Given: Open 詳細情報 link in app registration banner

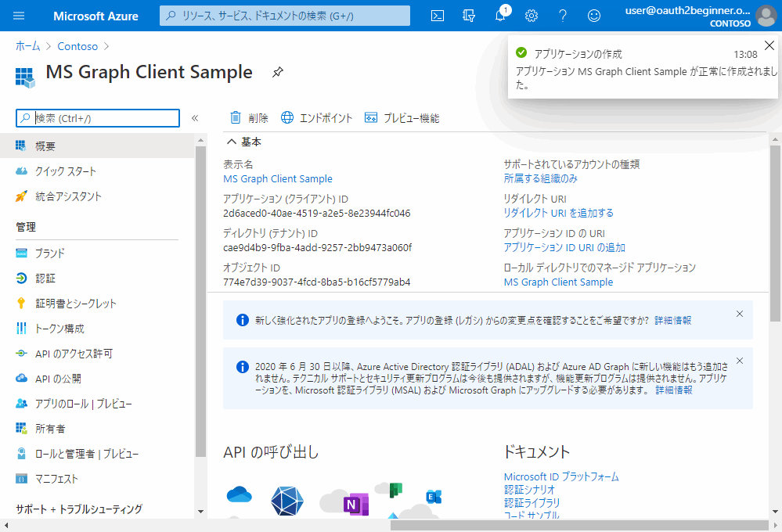Looking at the screenshot, I should [672, 320].
